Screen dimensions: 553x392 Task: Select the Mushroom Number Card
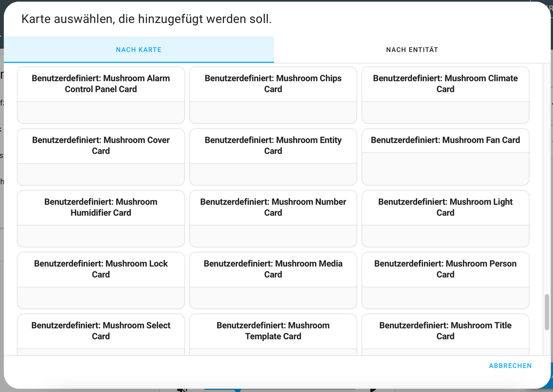273,219
